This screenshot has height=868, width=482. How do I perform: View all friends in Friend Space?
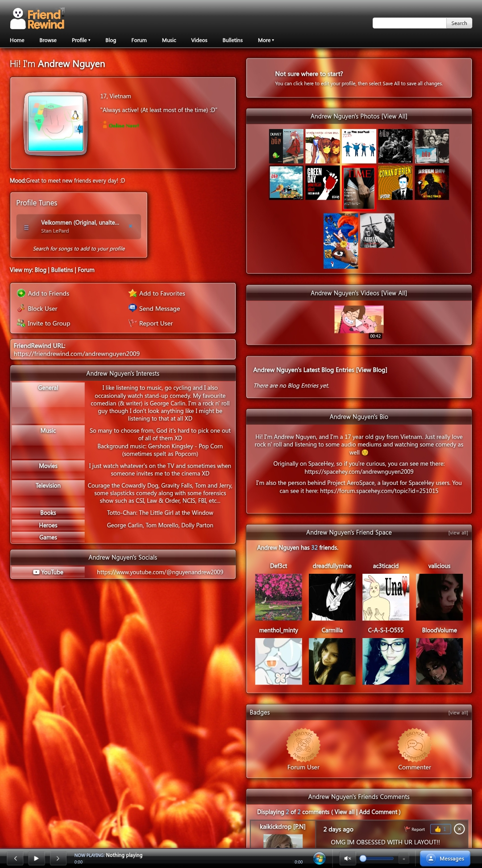458,533
